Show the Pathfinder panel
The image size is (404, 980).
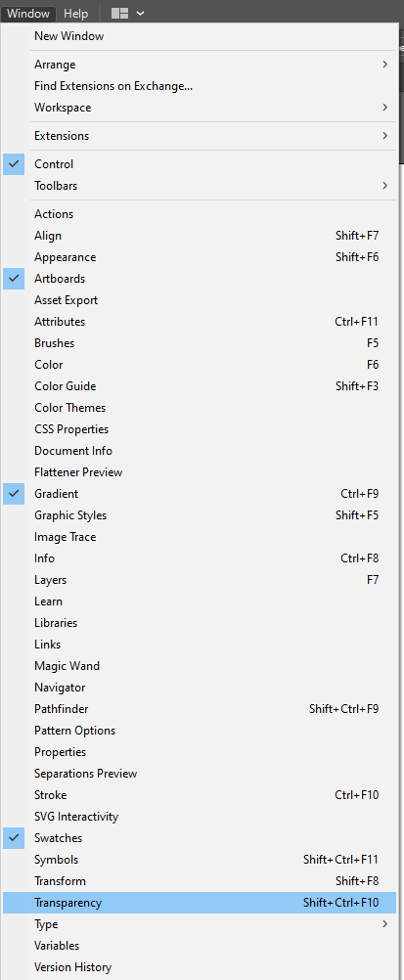click(x=200, y=709)
